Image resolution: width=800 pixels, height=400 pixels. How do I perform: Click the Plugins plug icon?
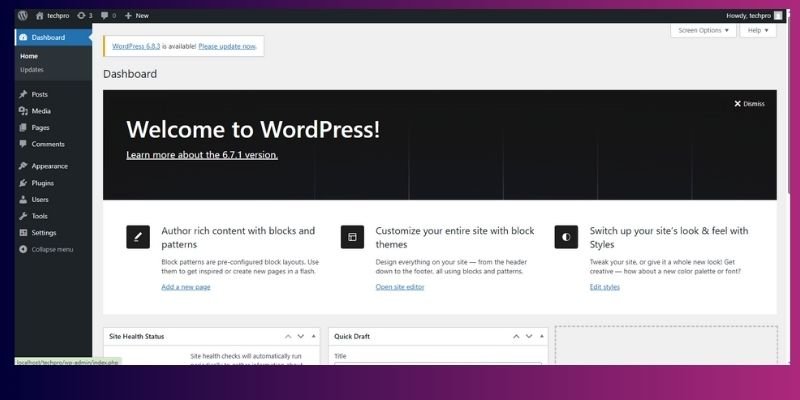pos(23,183)
